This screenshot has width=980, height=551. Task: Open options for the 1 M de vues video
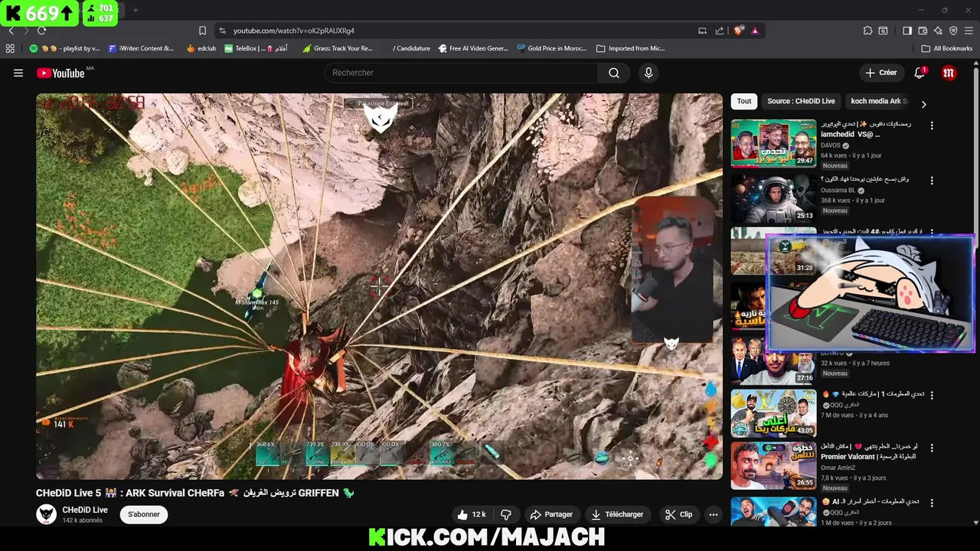[x=932, y=503]
